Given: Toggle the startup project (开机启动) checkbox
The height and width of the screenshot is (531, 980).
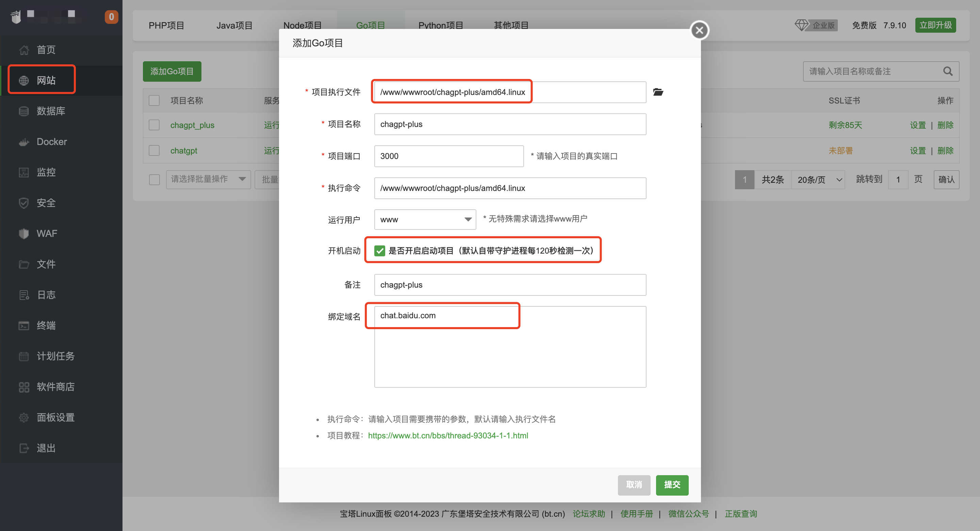Looking at the screenshot, I should (379, 251).
